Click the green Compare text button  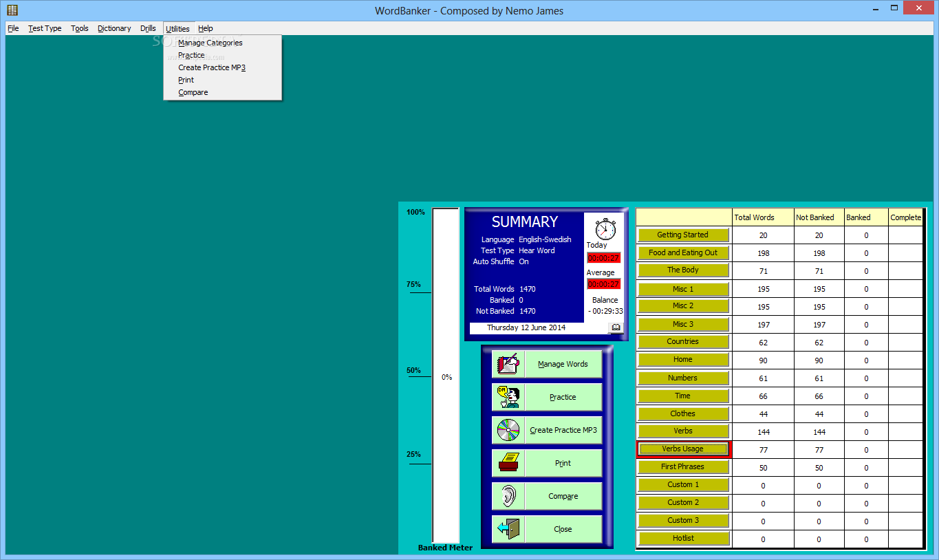563,496
